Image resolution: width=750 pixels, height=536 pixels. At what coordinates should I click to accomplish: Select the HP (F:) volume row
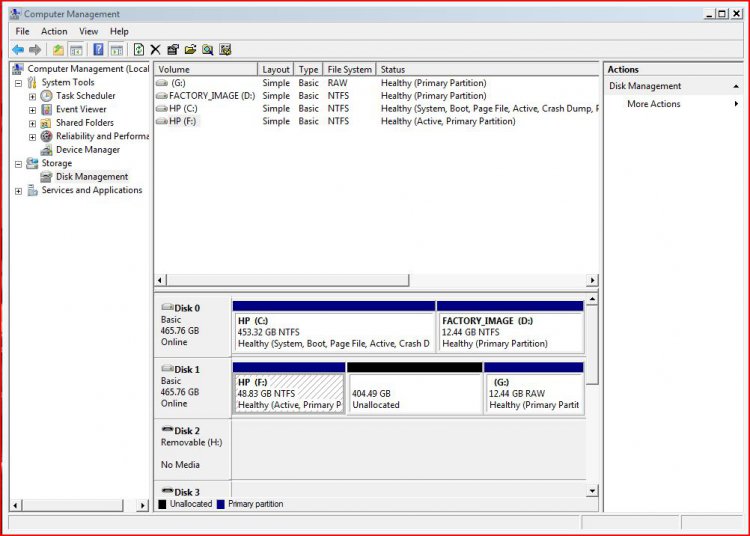376,121
